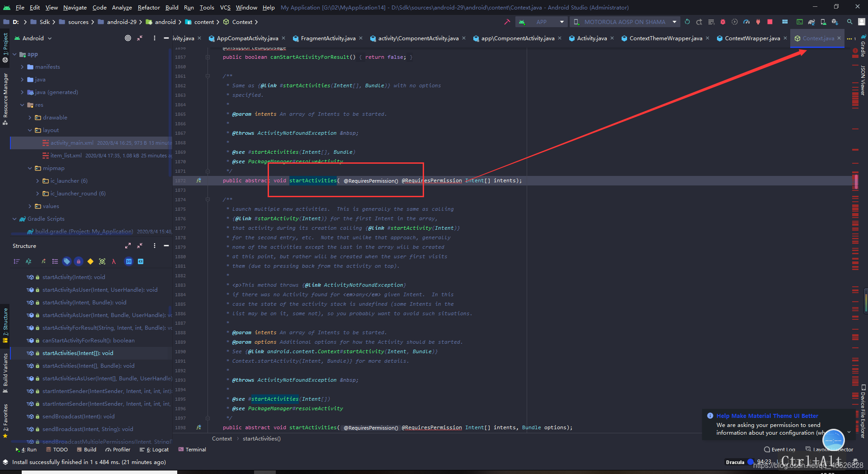This screenshot has width=868, height=474.
Task: Open the AVD Manager icon
Action: [823, 22]
